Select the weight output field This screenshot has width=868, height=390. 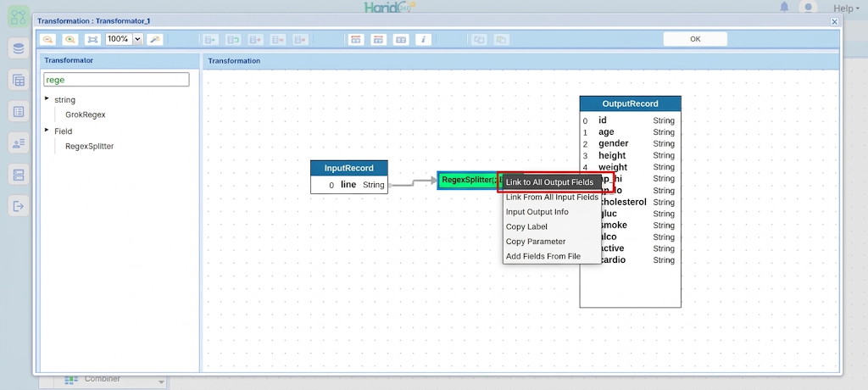630,167
